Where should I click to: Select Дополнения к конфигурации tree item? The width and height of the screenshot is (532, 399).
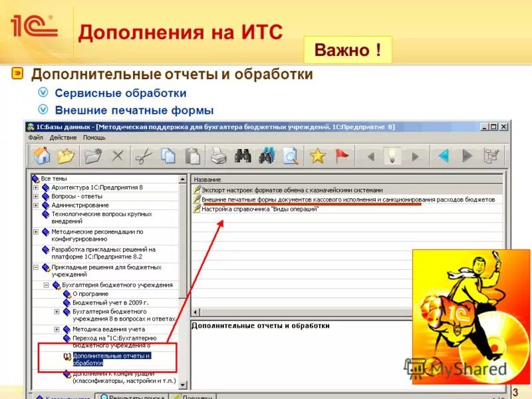pos(124,377)
